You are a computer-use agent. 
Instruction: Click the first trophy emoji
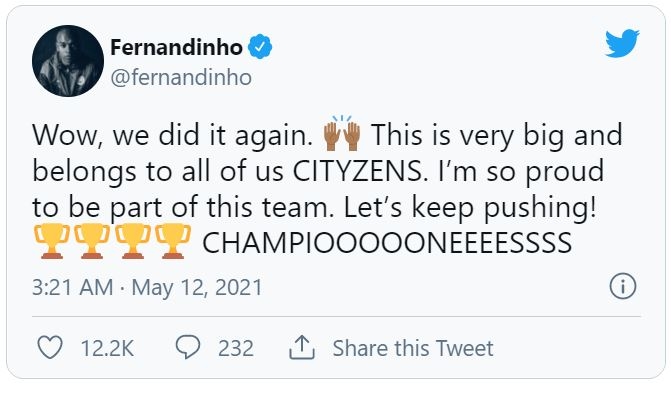pyautogui.click(x=51, y=241)
